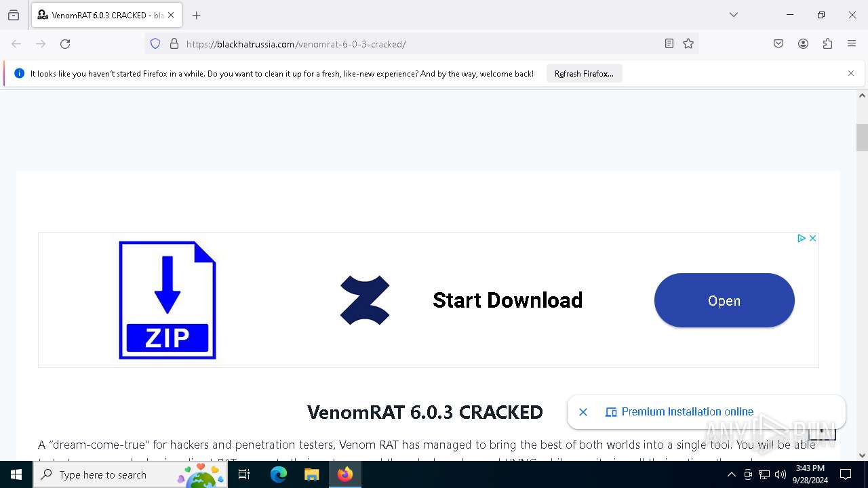Click the dark blue Z logo in the ad
This screenshot has height=488, width=868.
click(x=365, y=300)
